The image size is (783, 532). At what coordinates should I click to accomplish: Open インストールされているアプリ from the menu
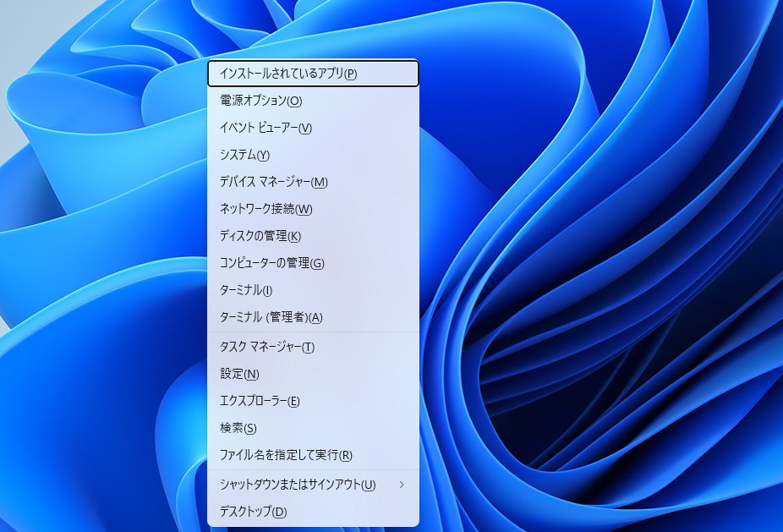[x=287, y=74]
